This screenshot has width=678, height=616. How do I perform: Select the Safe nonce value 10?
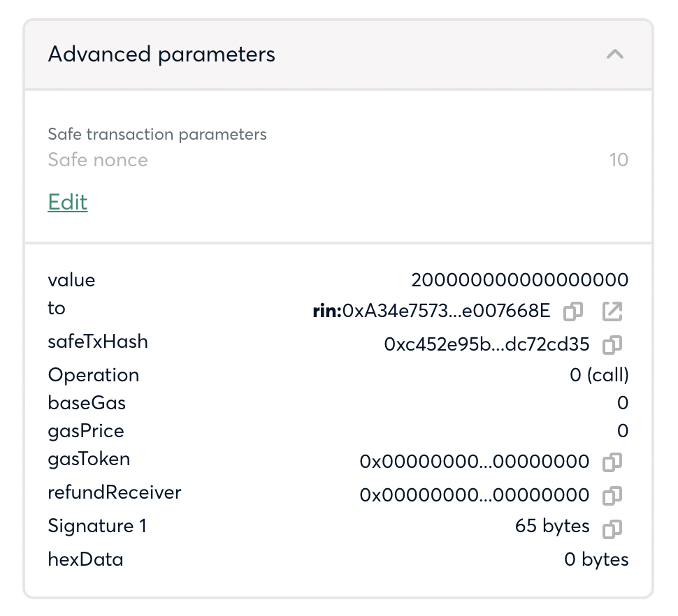pyautogui.click(x=619, y=160)
